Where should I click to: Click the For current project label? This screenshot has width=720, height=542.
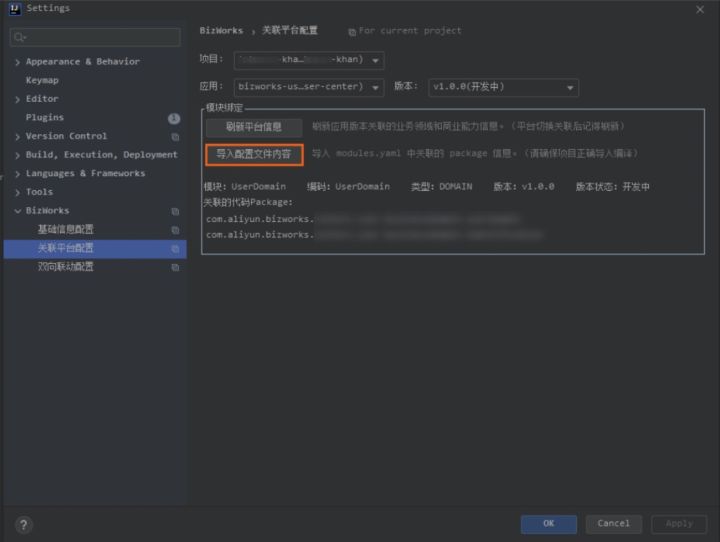coord(410,31)
